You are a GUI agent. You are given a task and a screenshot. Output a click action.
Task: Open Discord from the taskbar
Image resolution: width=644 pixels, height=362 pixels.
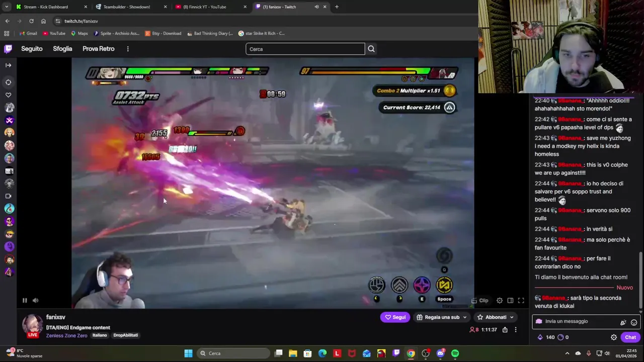click(440, 353)
